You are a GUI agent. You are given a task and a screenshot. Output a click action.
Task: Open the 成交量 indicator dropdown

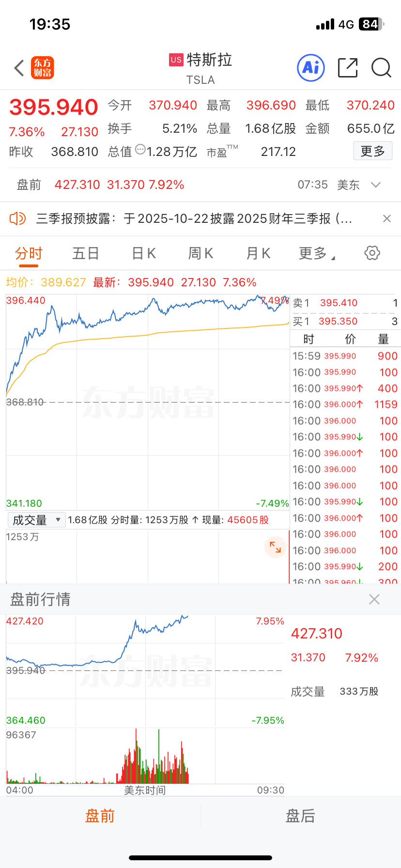[x=36, y=520]
